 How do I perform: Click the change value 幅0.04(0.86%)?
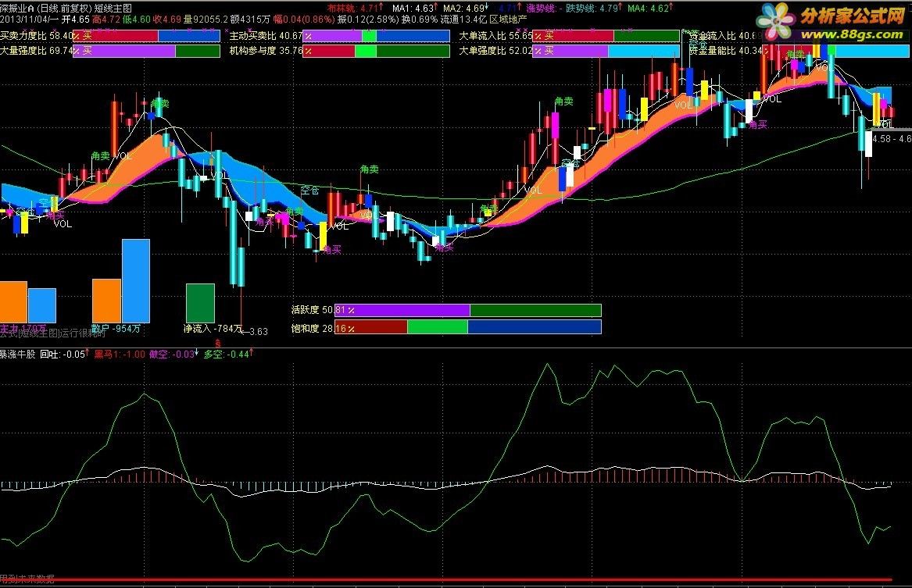304,20
